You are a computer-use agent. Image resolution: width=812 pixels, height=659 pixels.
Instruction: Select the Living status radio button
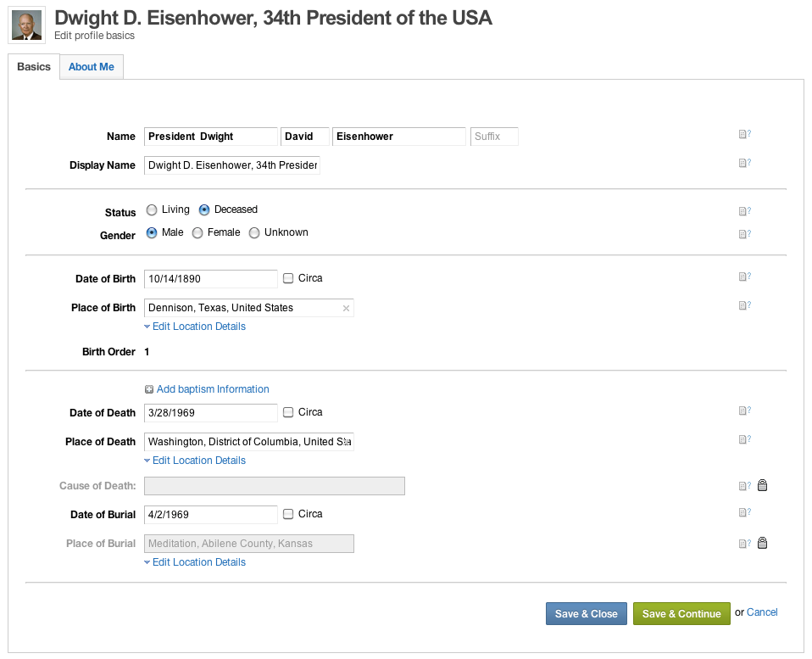pyautogui.click(x=152, y=209)
